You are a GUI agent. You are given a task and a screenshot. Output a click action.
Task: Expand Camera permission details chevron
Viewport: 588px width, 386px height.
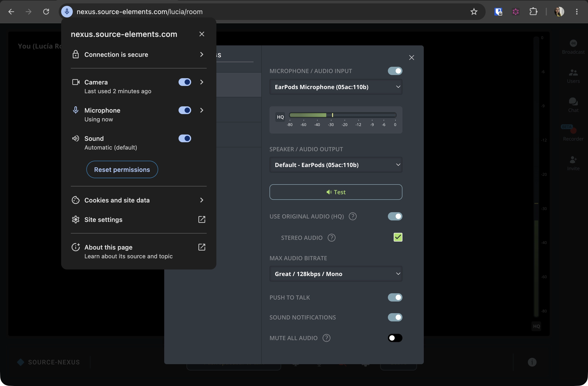(x=202, y=82)
